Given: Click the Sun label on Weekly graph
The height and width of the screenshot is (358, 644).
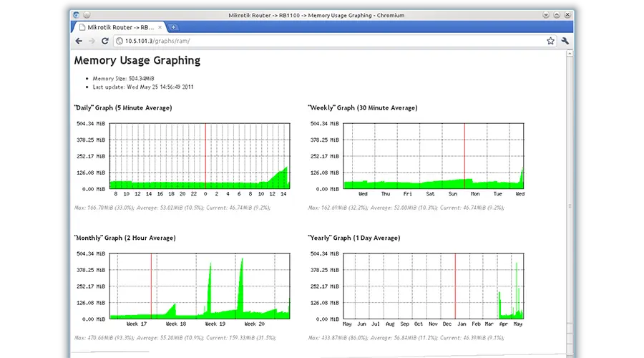Looking at the screenshot, I should coord(453,193).
